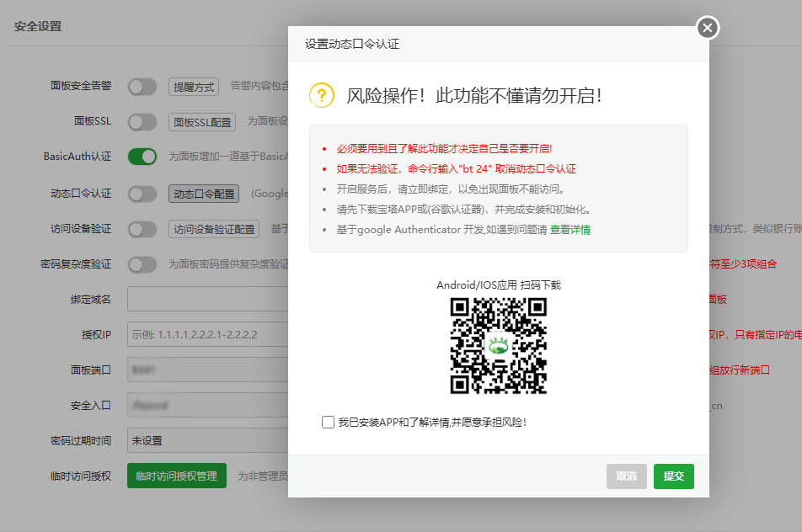Click the 风险操作！此功能不懂请勿开启！ heading

474,96
